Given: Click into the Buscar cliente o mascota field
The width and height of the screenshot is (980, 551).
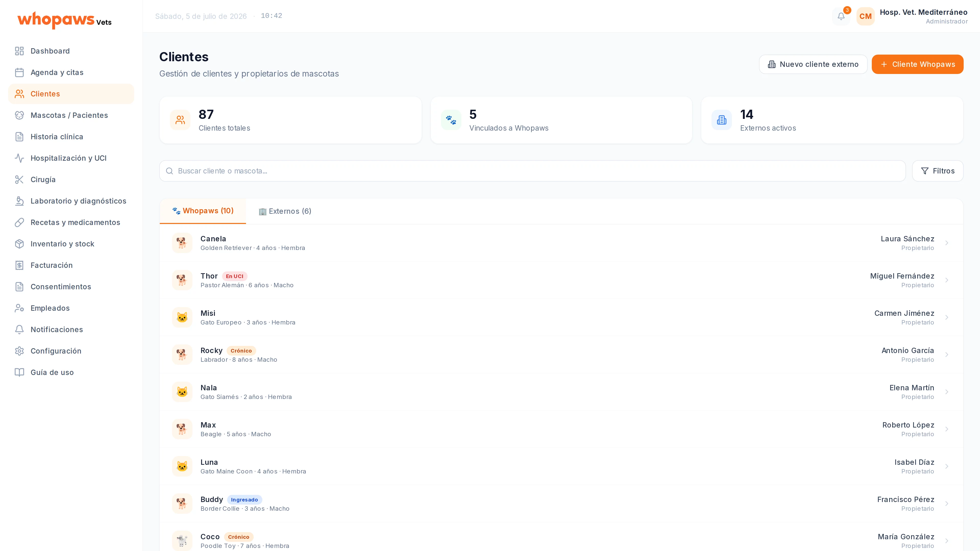Looking at the screenshot, I should coord(532,171).
